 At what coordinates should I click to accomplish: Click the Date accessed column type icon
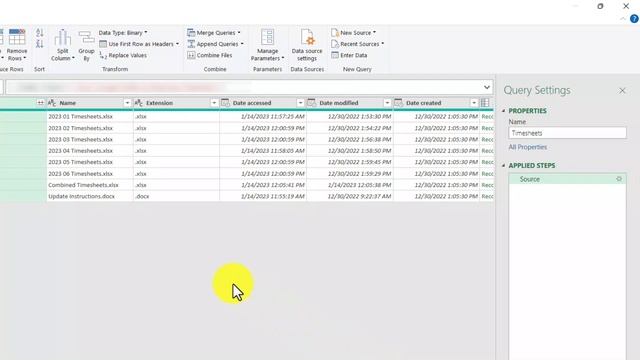click(x=225, y=103)
